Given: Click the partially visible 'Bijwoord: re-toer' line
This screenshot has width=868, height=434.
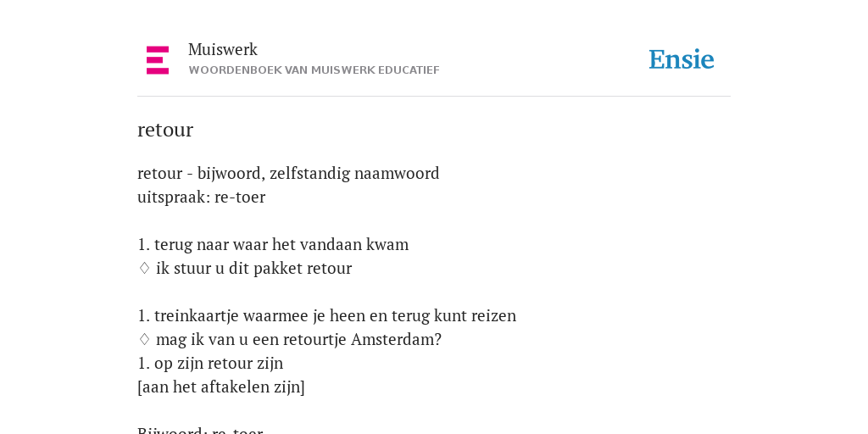Looking at the screenshot, I should (200, 430).
